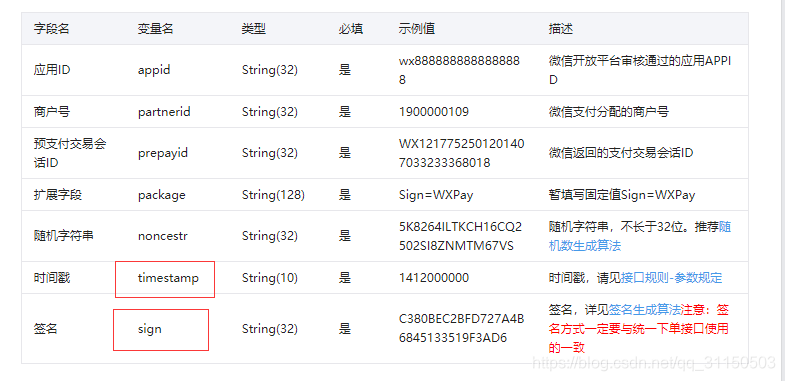The width and height of the screenshot is (785, 381).
Task: Click the description 微信开放平台审核通过的应用APPID
Action: 640,70
